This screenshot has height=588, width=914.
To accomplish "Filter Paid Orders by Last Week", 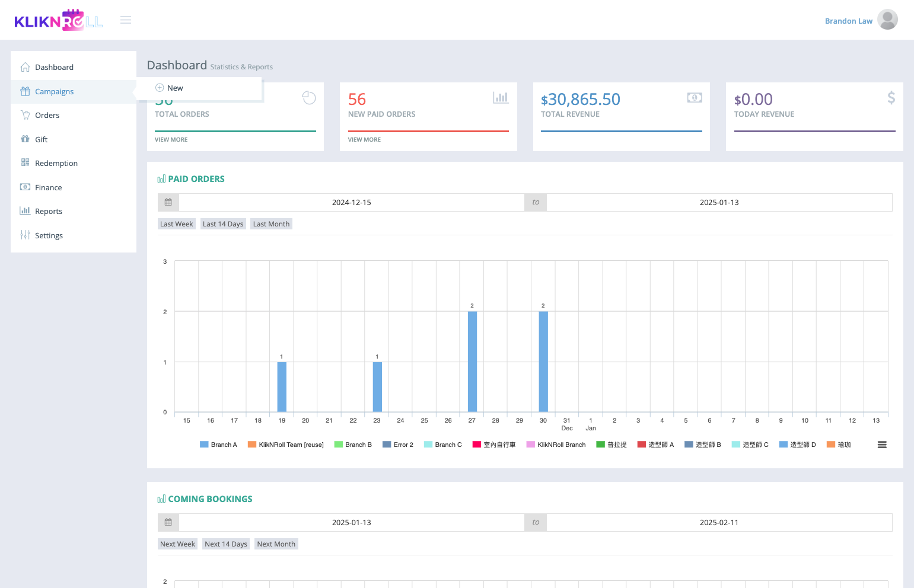I will [x=176, y=224].
